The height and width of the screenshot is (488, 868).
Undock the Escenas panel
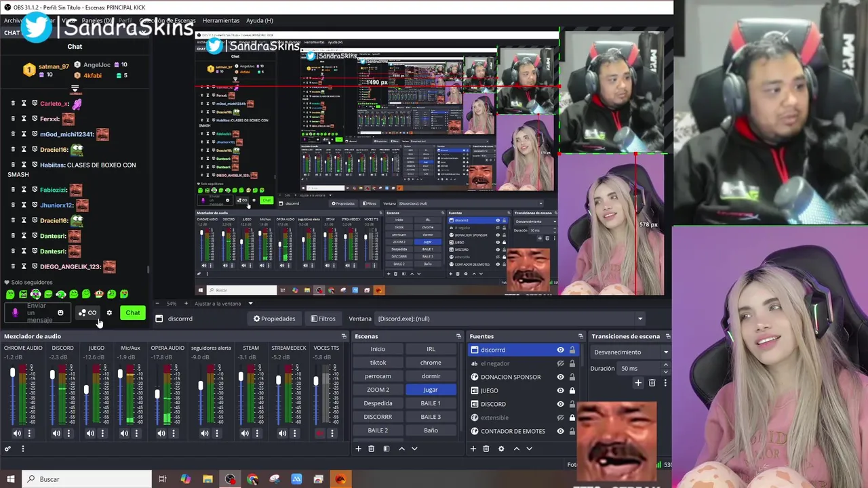[x=458, y=336]
